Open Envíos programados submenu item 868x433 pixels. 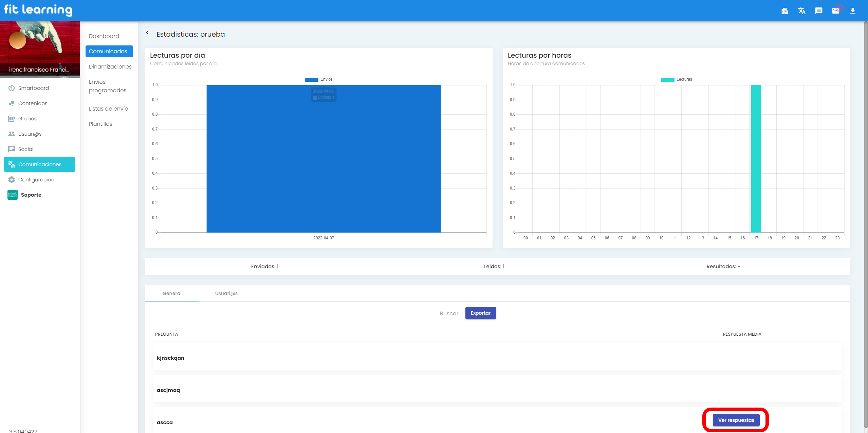pyautogui.click(x=108, y=86)
